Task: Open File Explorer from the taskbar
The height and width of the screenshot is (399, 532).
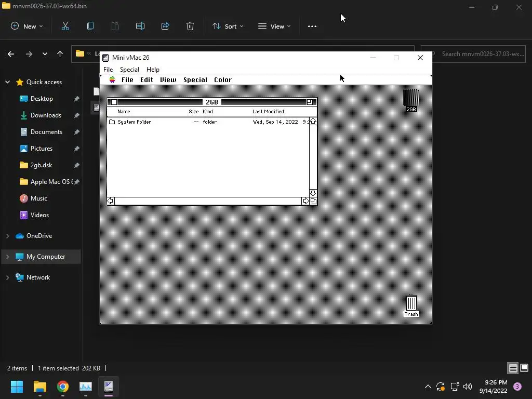Action: tap(39, 387)
